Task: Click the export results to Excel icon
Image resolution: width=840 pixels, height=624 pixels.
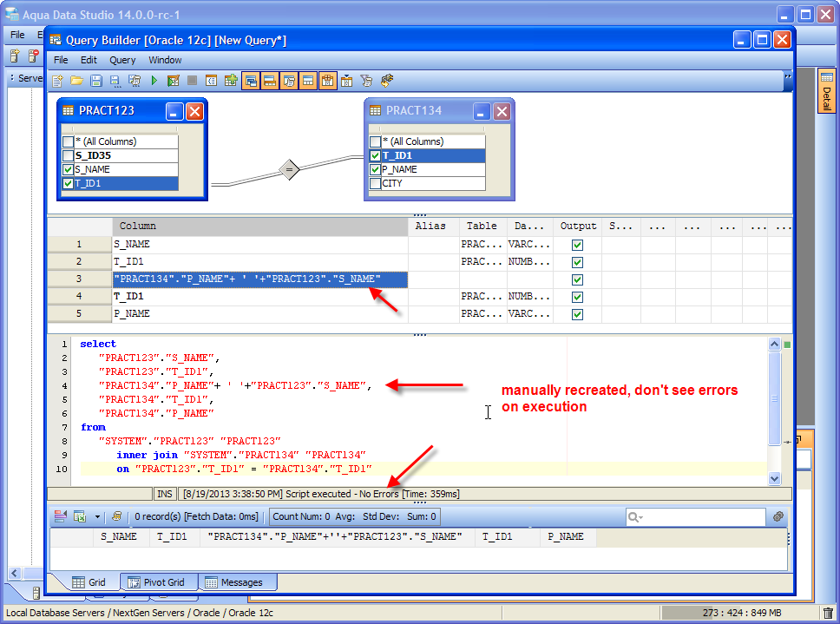Action: [x=80, y=516]
